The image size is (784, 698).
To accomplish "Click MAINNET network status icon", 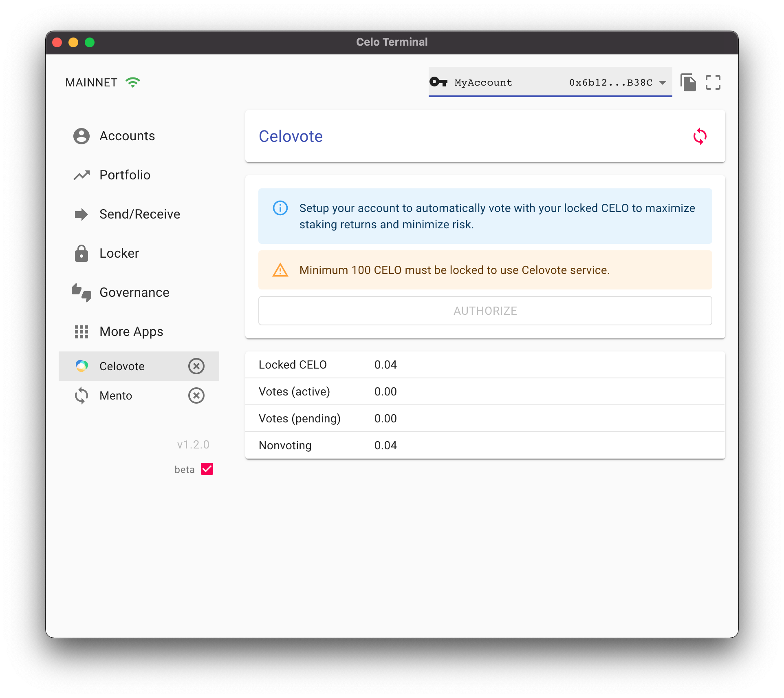I will click(135, 82).
